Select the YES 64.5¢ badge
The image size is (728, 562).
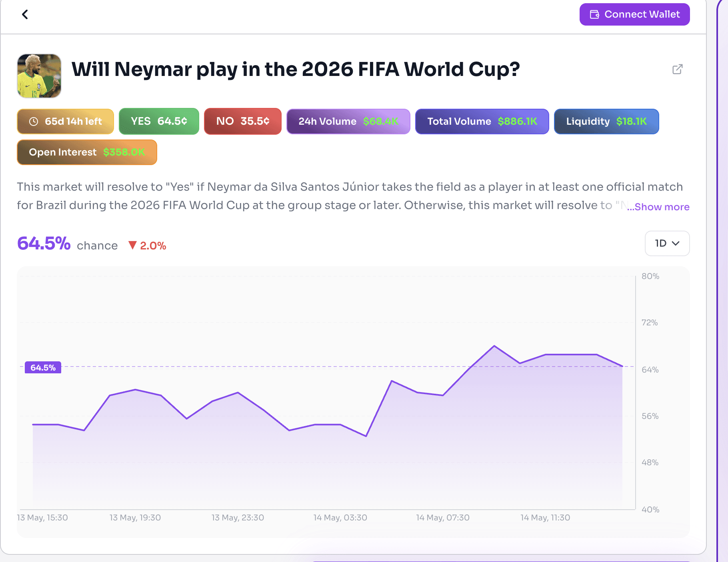click(159, 122)
